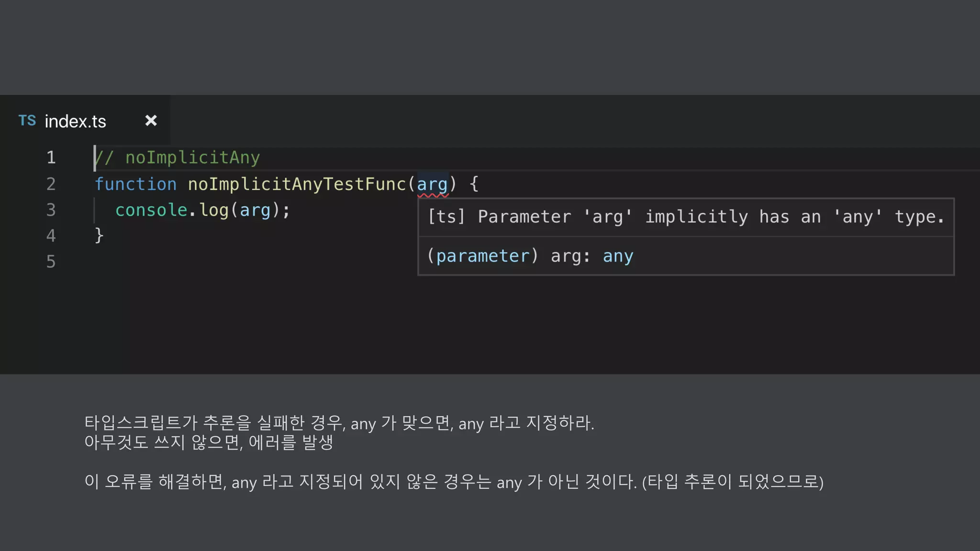Click the 'any' type in tooltip
This screenshot has height=551, width=980.
tap(618, 257)
